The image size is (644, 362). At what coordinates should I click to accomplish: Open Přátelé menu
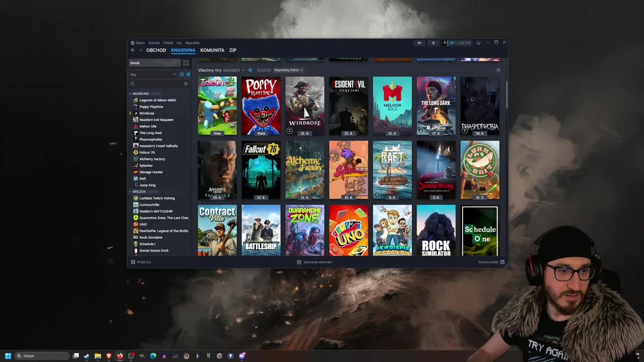click(168, 43)
